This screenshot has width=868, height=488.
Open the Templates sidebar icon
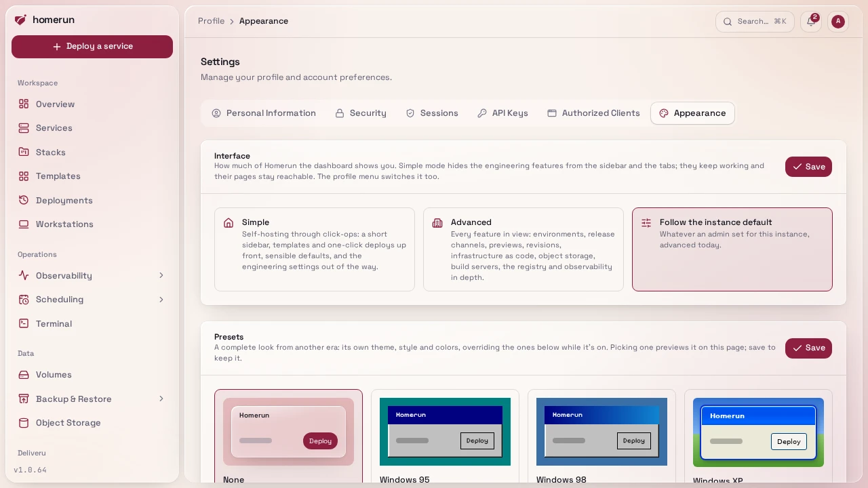tap(24, 176)
